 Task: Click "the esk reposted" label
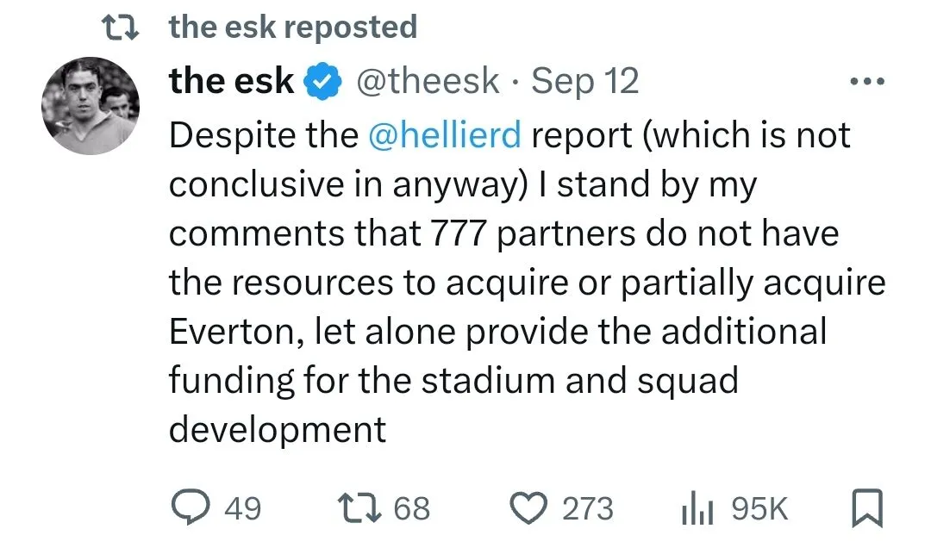point(293,28)
